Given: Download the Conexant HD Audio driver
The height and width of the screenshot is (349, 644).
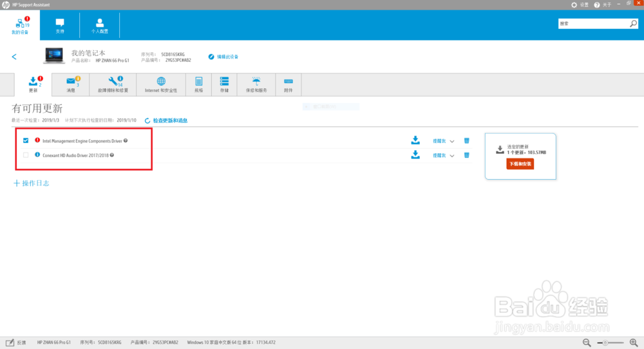Looking at the screenshot, I should pyautogui.click(x=415, y=155).
